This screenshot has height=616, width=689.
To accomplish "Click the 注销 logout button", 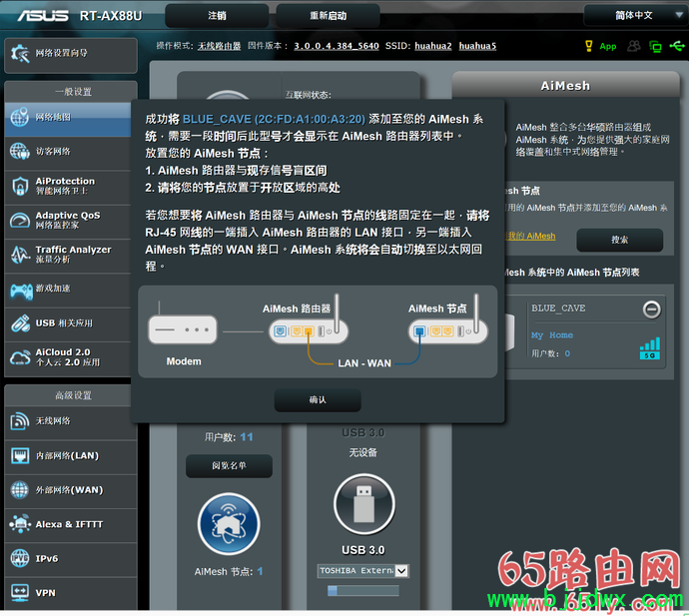I will click(217, 15).
